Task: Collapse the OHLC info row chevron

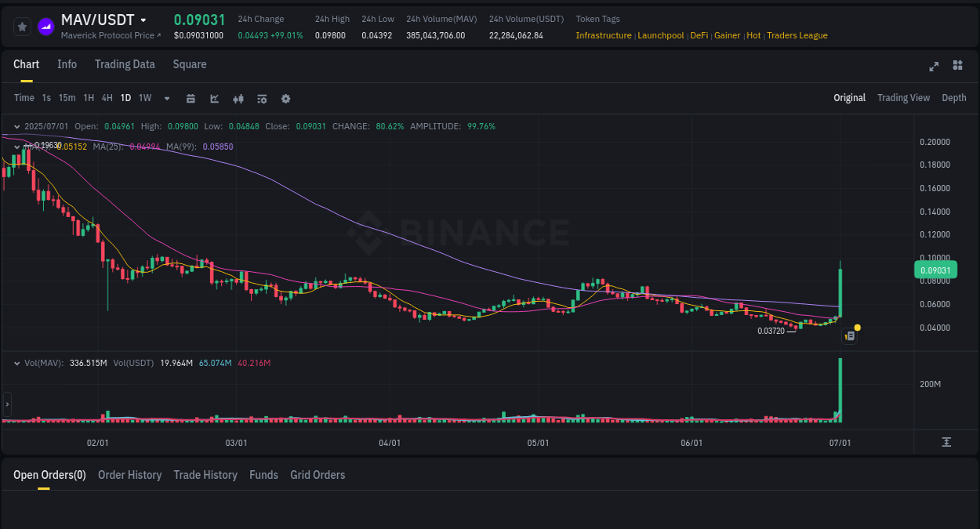Action: [17, 125]
